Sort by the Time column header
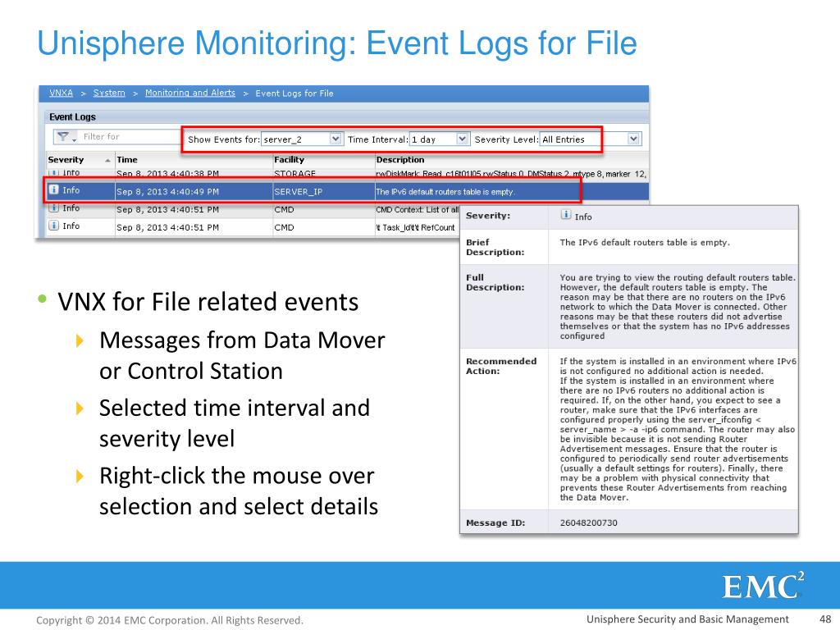 coord(127,160)
